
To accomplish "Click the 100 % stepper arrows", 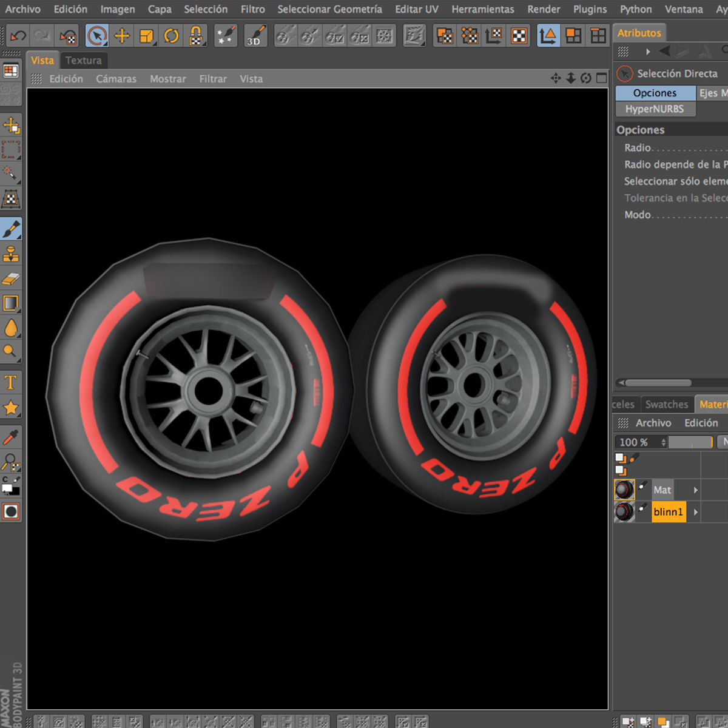I will tap(664, 442).
